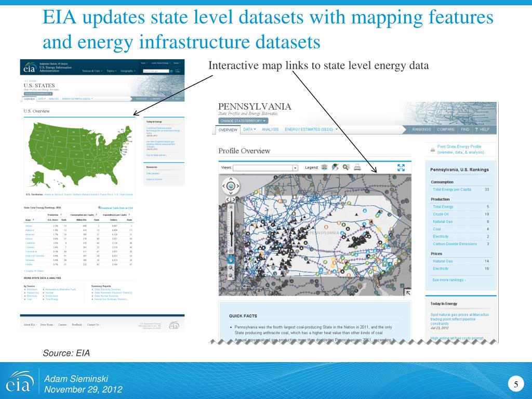
Task: Open the Compare tab on Pennsylvania page
Action: coord(446,129)
